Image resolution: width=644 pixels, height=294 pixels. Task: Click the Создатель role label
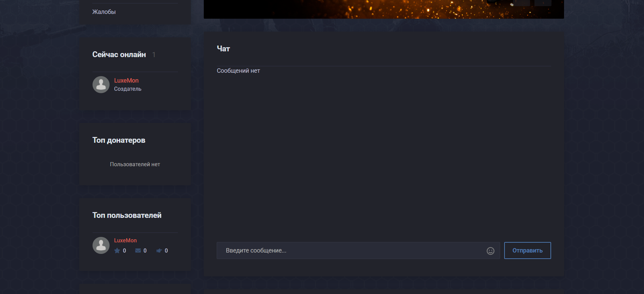(x=128, y=89)
